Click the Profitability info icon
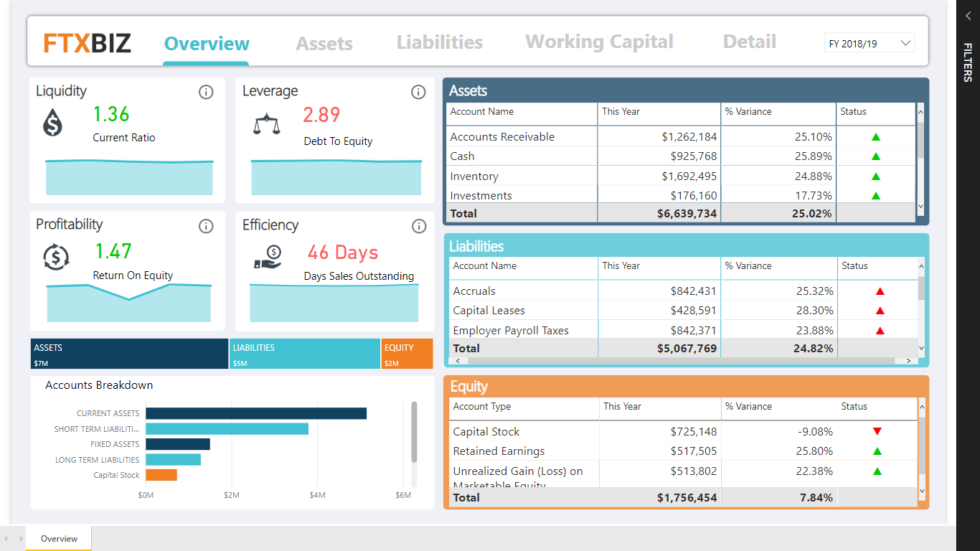980x551 pixels. (x=206, y=226)
